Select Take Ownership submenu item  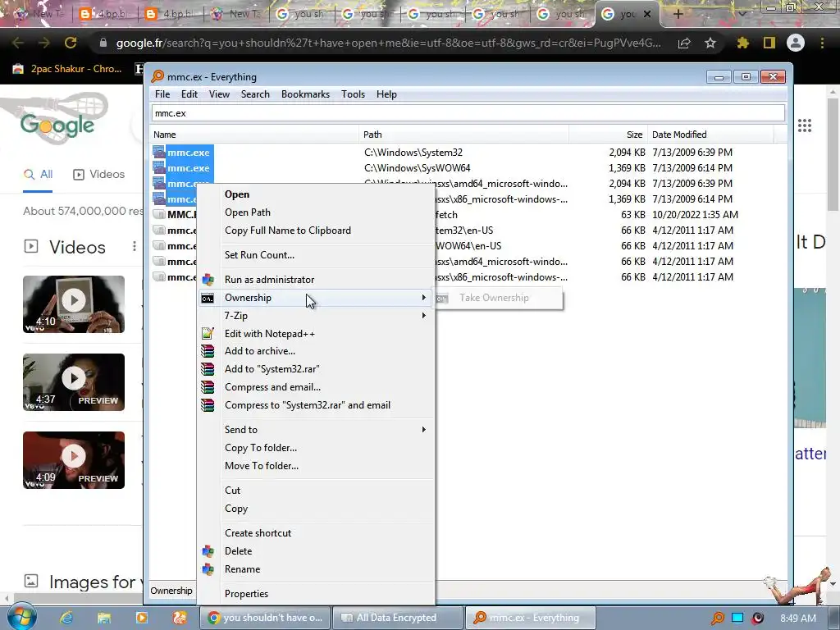click(x=499, y=298)
